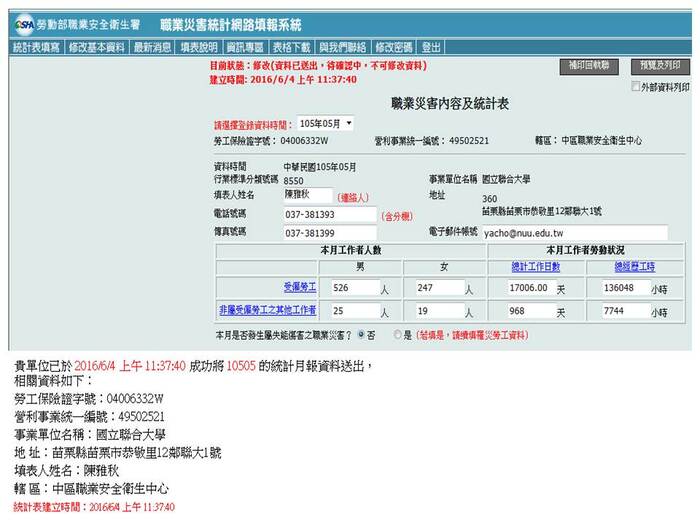The height and width of the screenshot is (525, 700).
Task: Click the 電話號碼 input field
Action: 330,214
